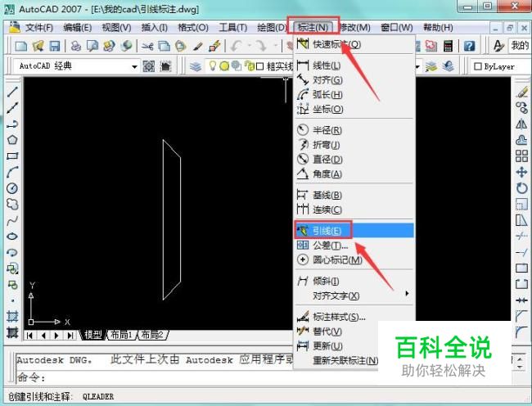This screenshot has width=532, height=406.
Task: Select the Arc tool
Action: click(x=12, y=172)
